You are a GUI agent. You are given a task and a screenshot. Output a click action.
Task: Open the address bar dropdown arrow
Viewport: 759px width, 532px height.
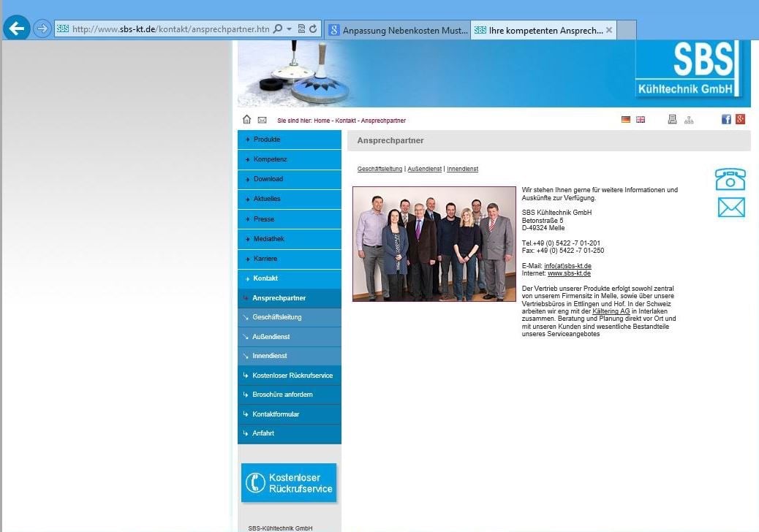pos(289,29)
